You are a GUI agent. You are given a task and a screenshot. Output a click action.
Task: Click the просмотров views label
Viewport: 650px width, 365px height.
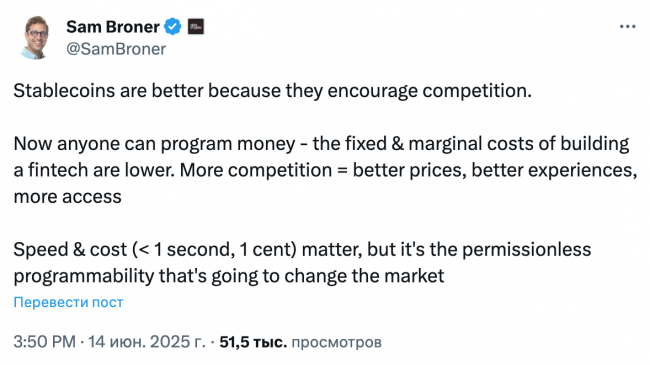336,342
